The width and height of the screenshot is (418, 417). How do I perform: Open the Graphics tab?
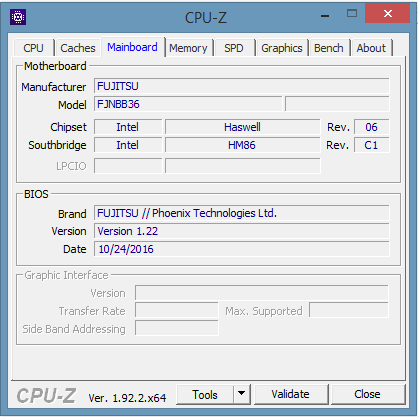pyautogui.click(x=282, y=48)
